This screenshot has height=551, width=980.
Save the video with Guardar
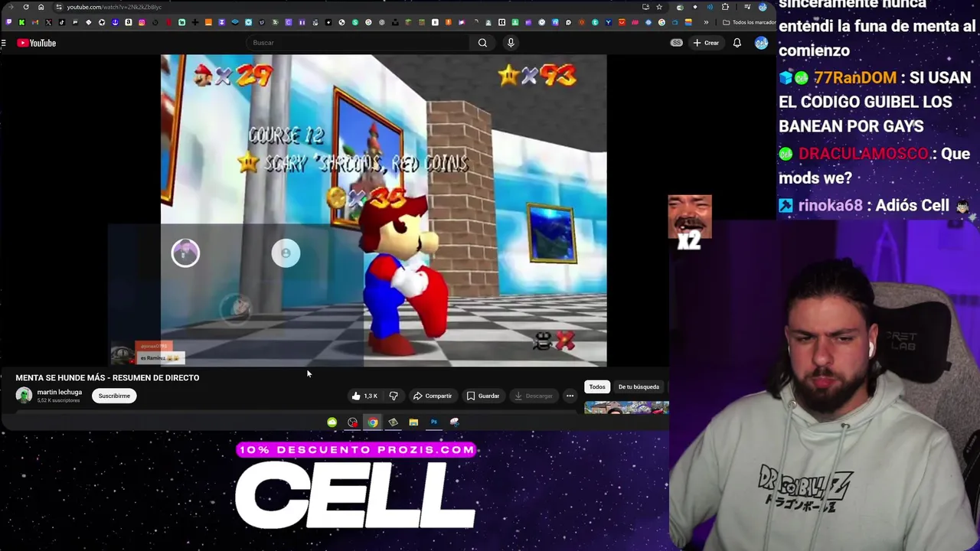click(x=483, y=396)
